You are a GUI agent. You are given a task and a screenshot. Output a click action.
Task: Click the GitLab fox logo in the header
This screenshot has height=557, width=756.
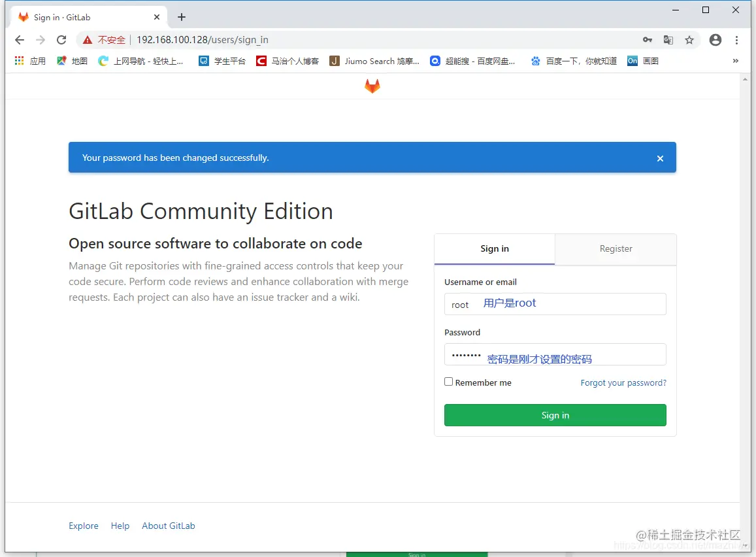372,86
